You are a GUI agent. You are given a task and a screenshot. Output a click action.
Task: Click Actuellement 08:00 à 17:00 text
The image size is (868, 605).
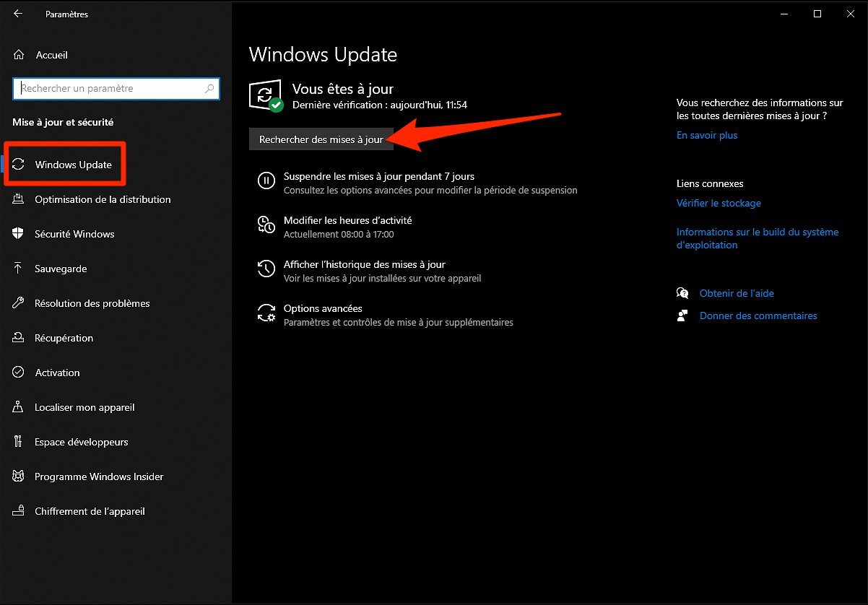coord(339,235)
